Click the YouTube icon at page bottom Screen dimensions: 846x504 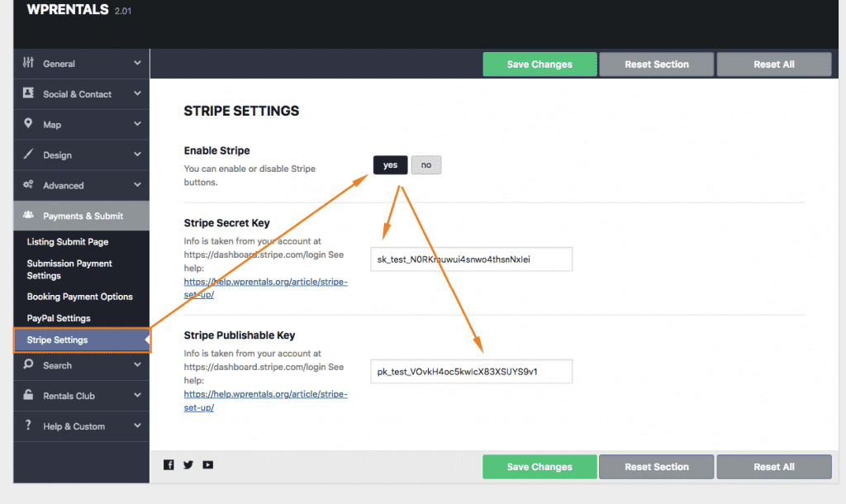(x=207, y=464)
